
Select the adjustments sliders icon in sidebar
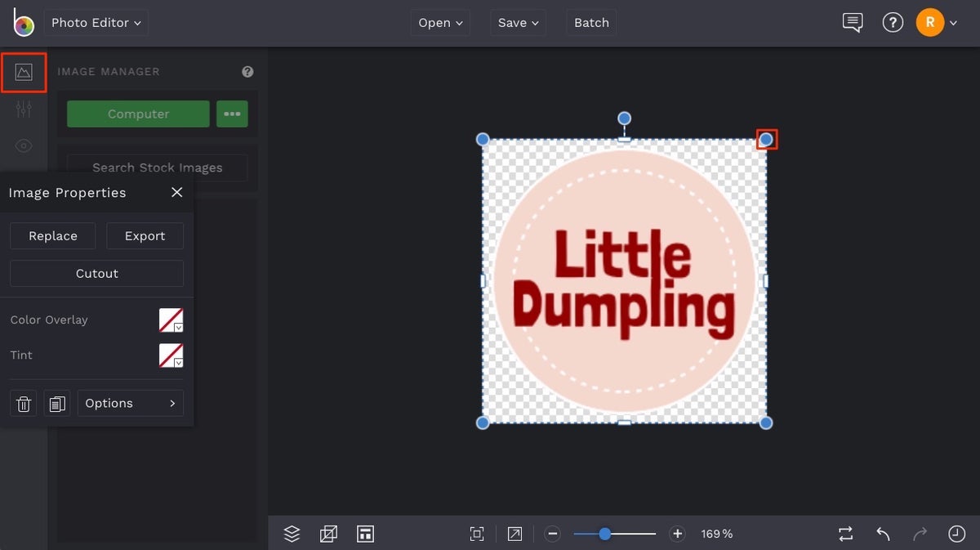(24, 109)
